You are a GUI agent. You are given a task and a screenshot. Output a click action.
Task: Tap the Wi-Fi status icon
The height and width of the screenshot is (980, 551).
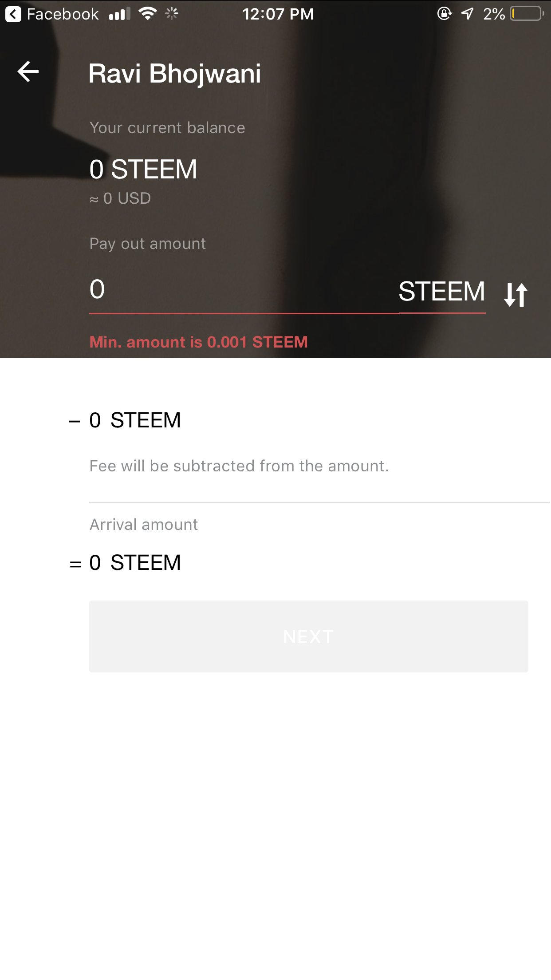coord(147,14)
